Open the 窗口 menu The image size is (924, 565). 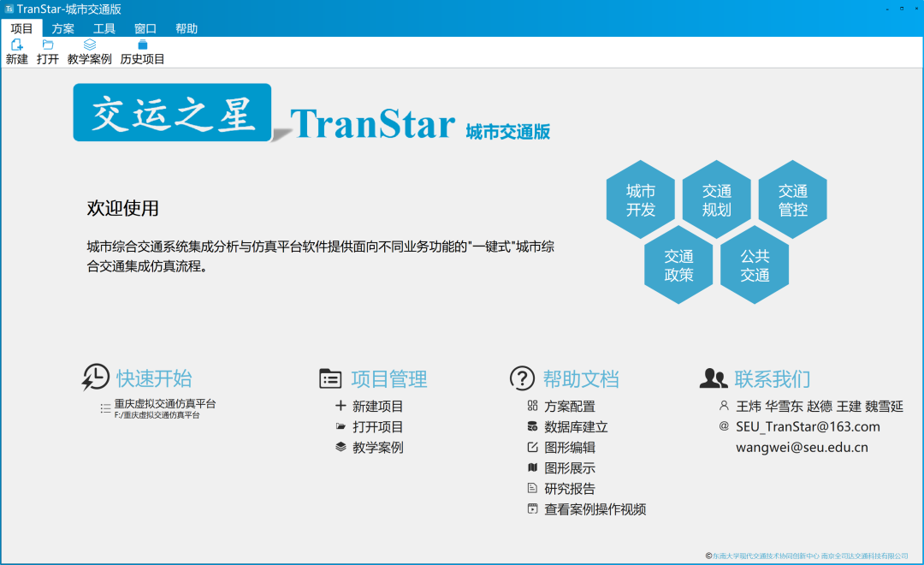click(x=145, y=28)
